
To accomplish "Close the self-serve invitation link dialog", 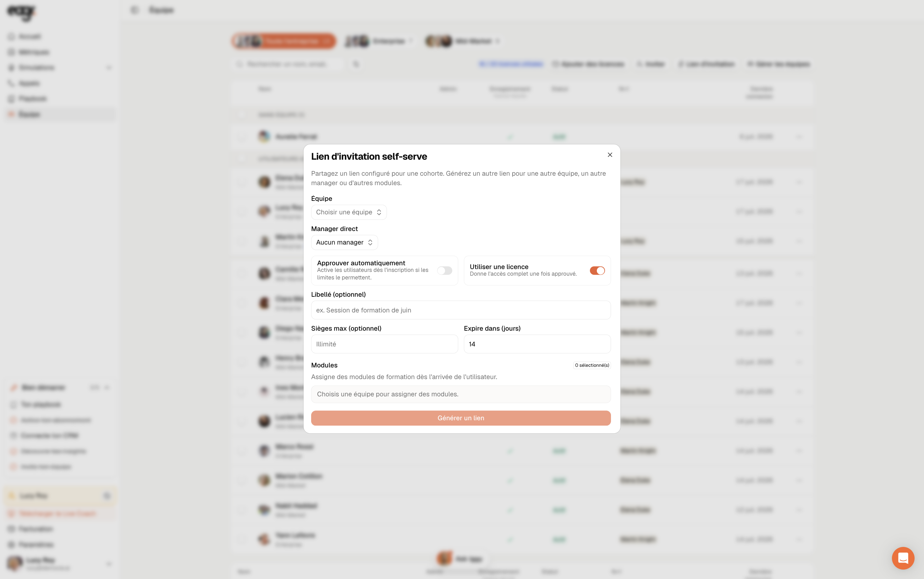I will pyautogui.click(x=610, y=155).
